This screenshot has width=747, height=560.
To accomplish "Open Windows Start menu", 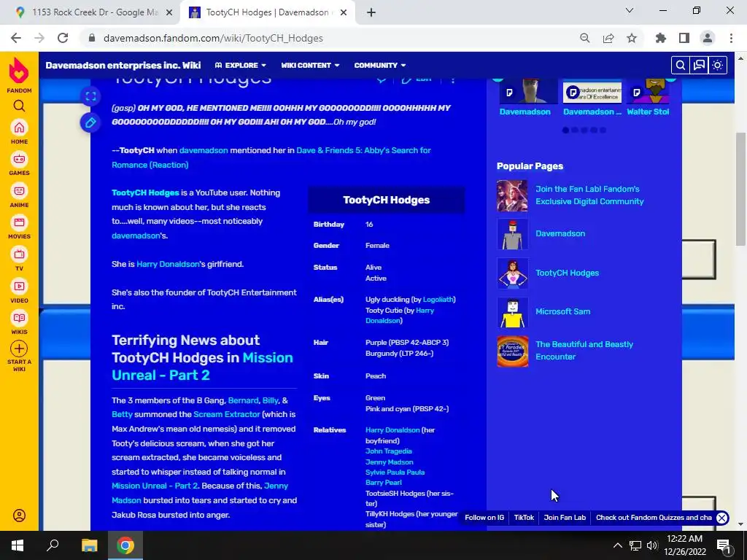I will [18, 545].
